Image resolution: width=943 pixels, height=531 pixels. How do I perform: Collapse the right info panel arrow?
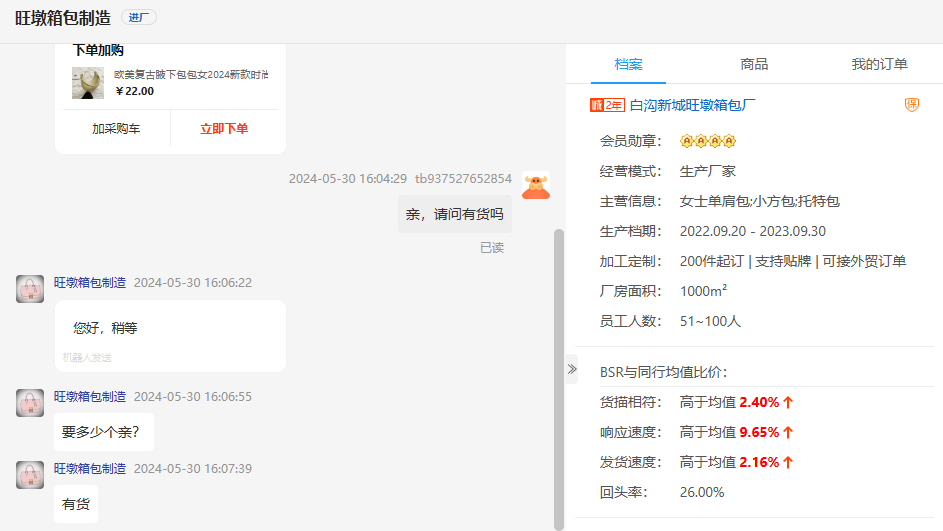pos(572,369)
